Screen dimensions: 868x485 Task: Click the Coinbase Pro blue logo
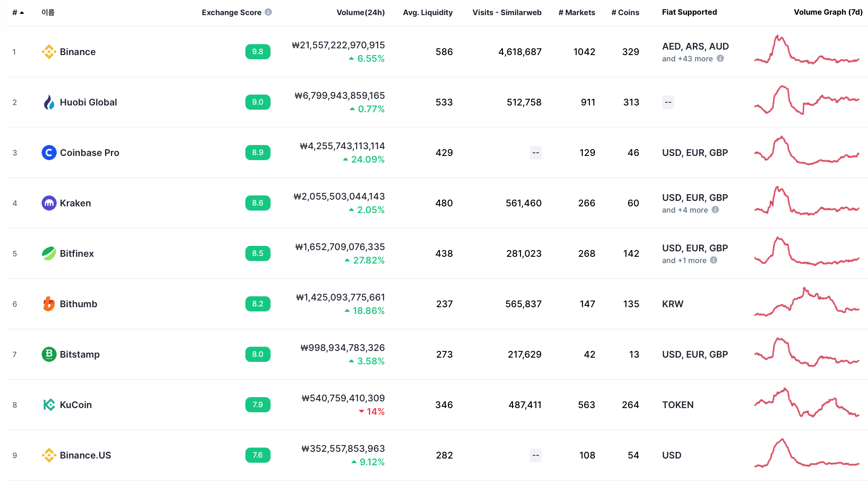coord(49,153)
